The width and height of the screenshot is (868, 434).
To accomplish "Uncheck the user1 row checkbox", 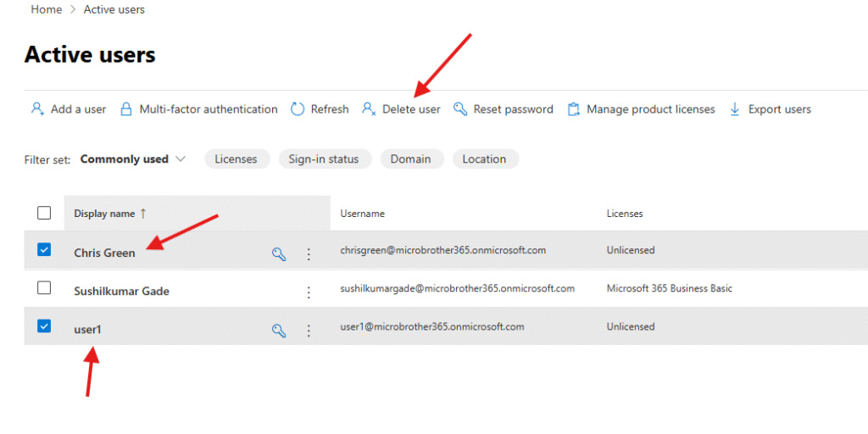I will click(45, 326).
